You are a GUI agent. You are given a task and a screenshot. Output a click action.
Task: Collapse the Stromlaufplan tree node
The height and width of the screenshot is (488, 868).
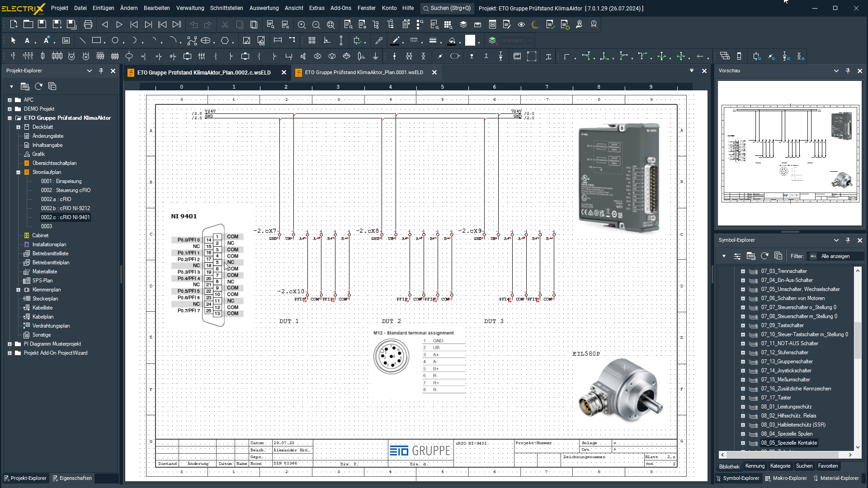click(18, 172)
